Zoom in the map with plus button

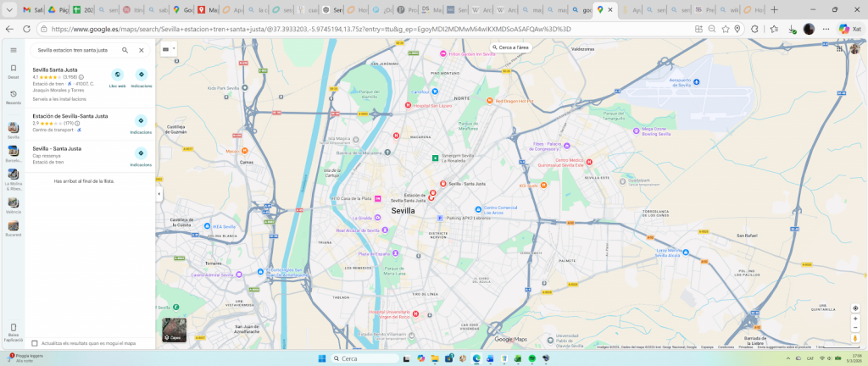855,319
